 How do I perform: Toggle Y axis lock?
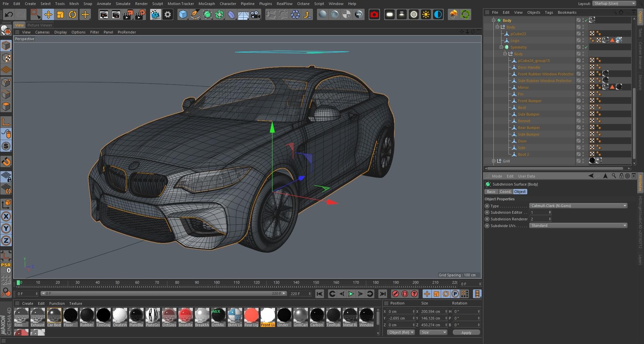(x=6, y=228)
